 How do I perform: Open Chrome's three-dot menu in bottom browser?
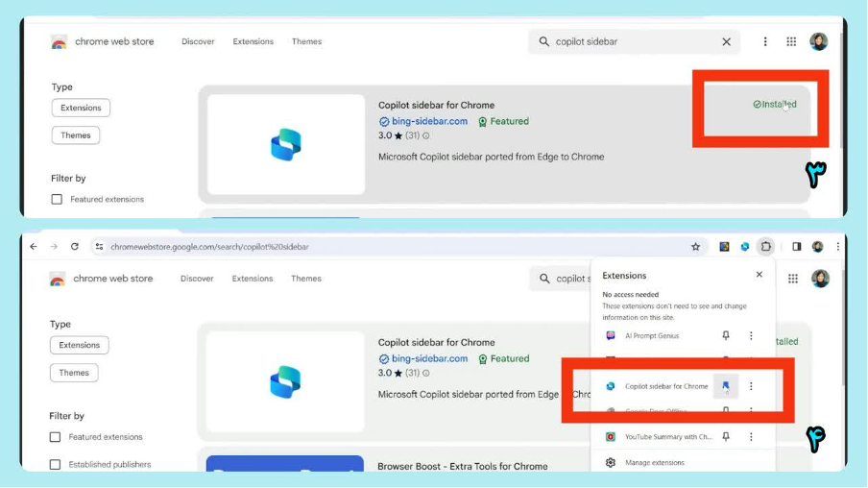pos(838,247)
